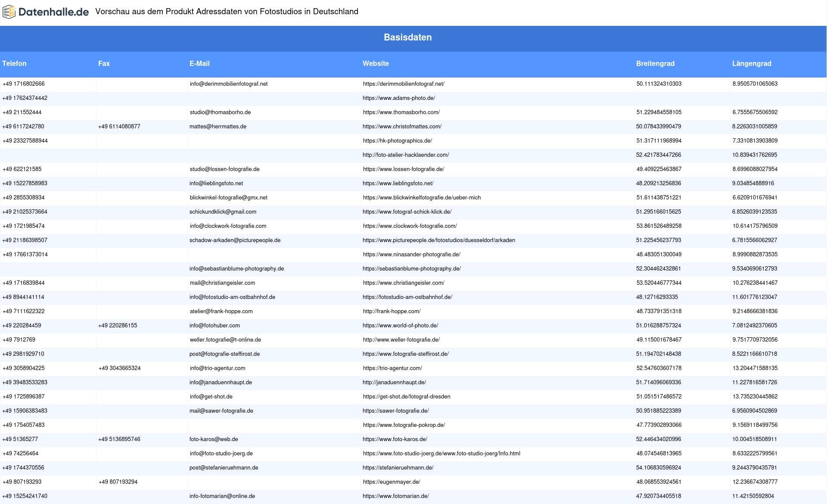Click website https://www.christofmattes.com/

[402, 127]
